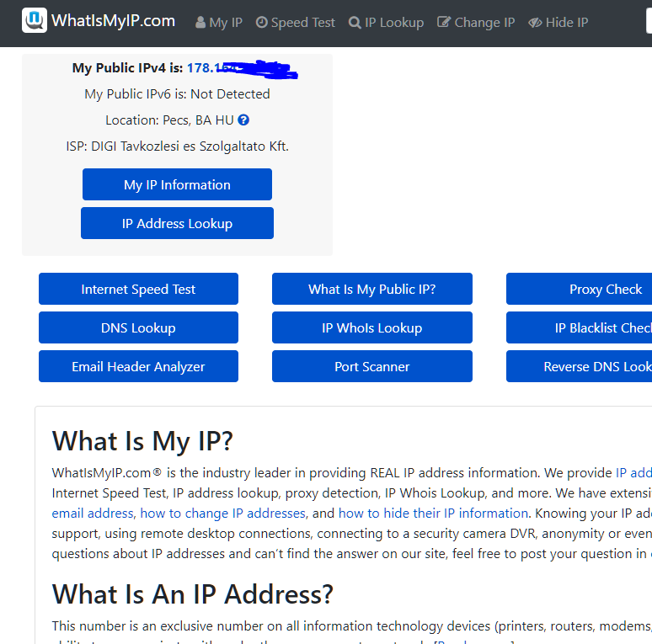Select the Change IP nav label
Viewport: 652px width, 644px height.
pyautogui.click(x=484, y=23)
